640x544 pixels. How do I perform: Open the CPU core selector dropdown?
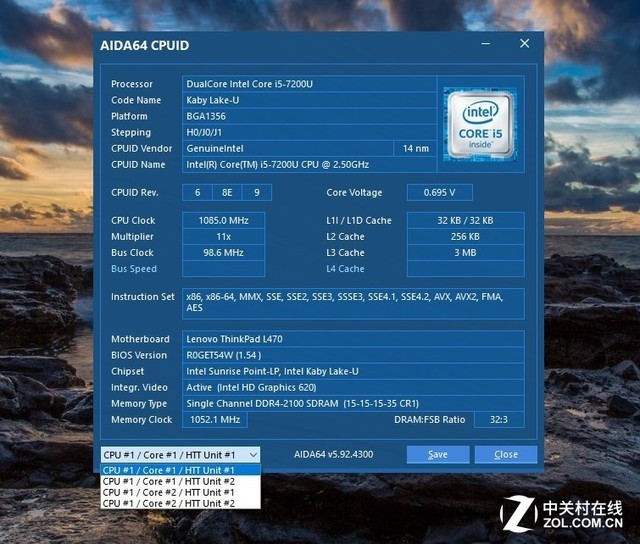pyautogui.click(x=180, y=455)
